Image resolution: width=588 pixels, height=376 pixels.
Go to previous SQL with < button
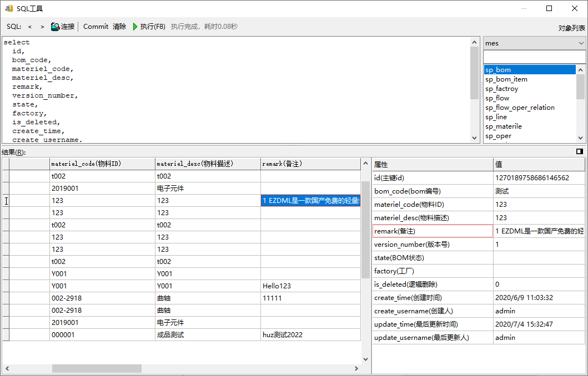point(29,27)
